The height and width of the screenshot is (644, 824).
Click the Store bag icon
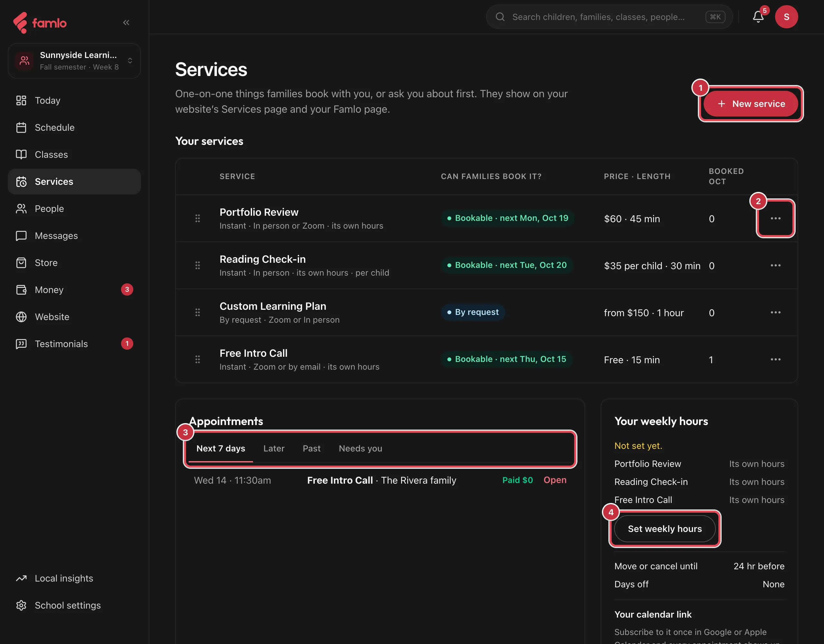[x=21, y=263]
